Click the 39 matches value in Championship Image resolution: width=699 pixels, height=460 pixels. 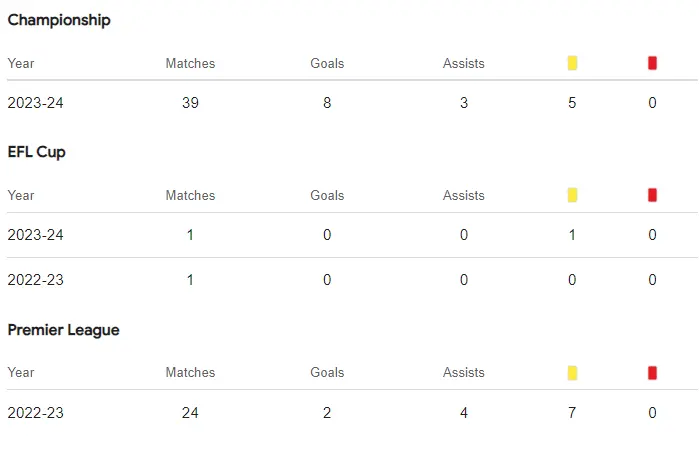pos(190,103)
